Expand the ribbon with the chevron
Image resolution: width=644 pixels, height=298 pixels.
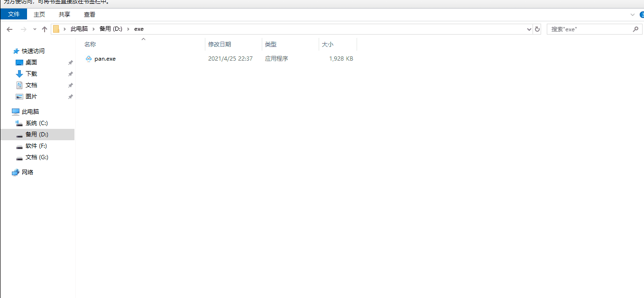pyautogui.click(x=632, y=15)
